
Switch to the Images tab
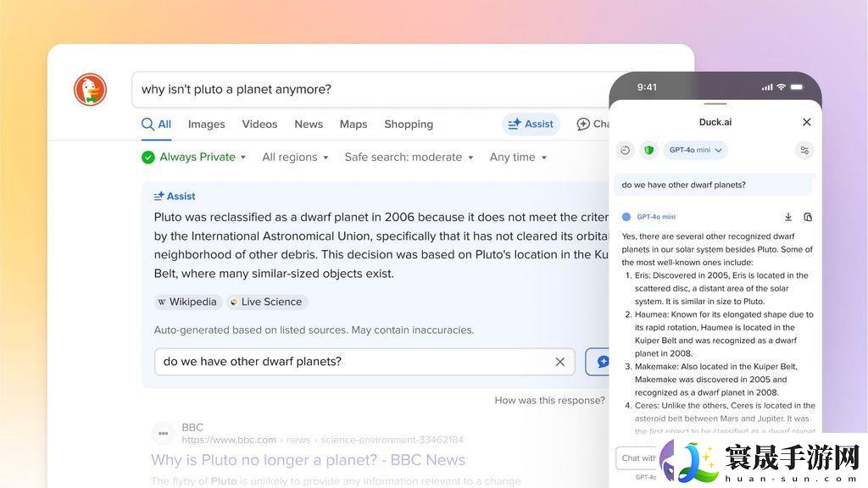pyautogui.click(x=206, y=124)
